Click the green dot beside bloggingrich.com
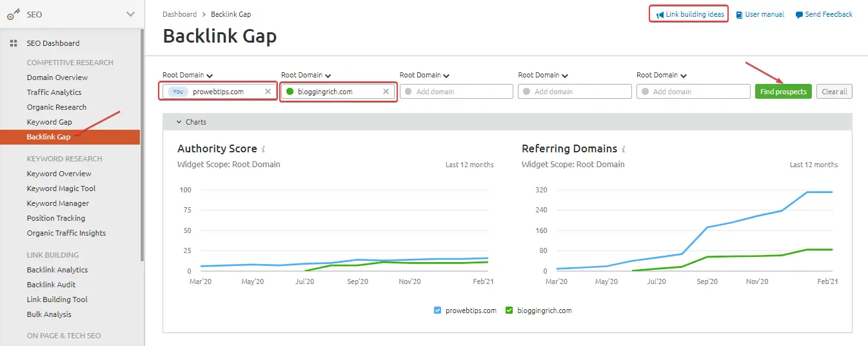 (x=290, y=92)
